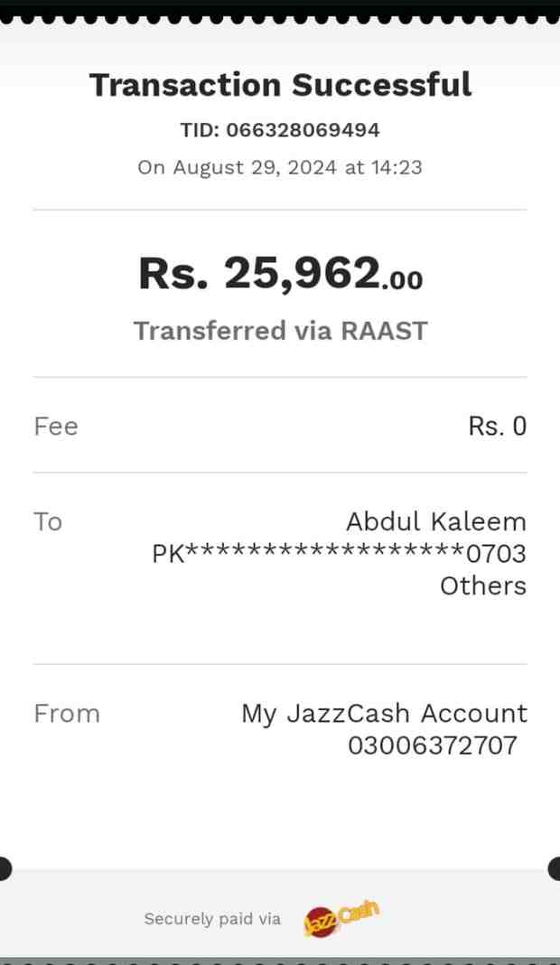Click the right semicircle notch on receipt edge

pyautogui.click(x=555, y=868)
